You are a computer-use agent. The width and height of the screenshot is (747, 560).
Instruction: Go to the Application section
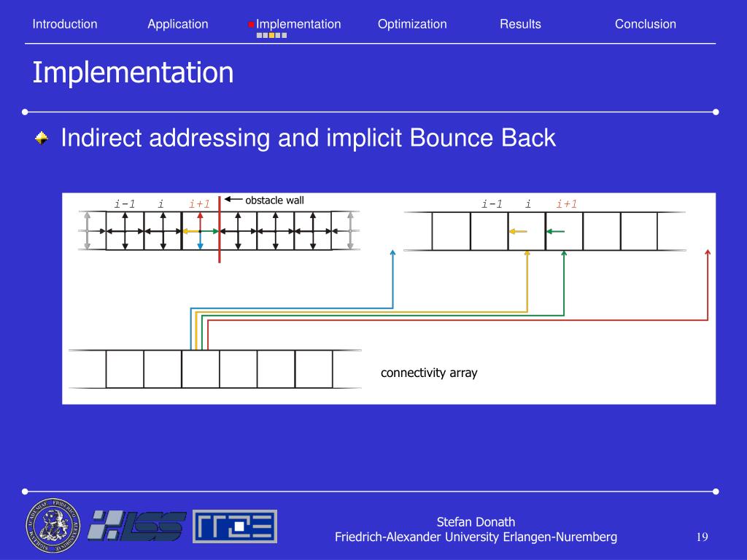178,24
